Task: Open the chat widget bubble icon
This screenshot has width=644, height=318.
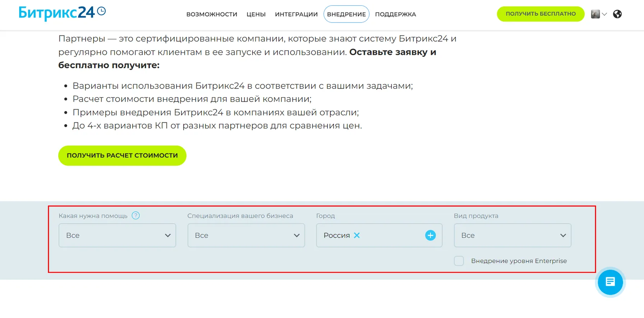Action: pos(610,282)
